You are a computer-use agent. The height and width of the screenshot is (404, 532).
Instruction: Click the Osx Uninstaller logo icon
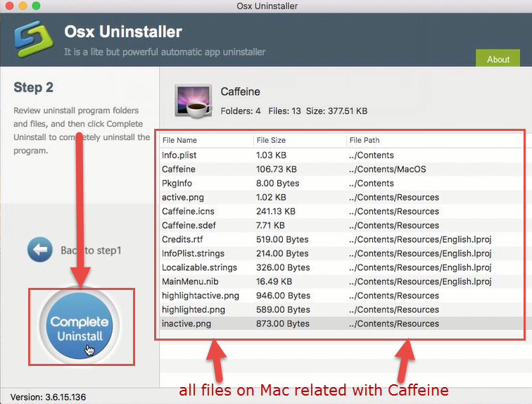pyautogui.click(x=34, y=39)
